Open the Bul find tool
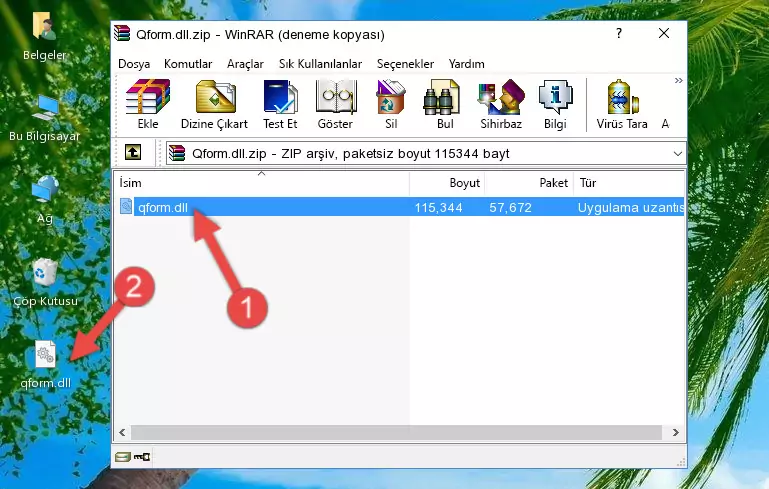 coord(444,104)
